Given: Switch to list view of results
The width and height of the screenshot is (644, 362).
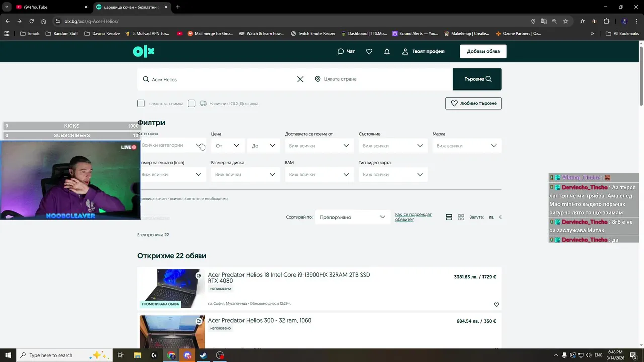Looking at the screenshot, I should pos(449,217).
